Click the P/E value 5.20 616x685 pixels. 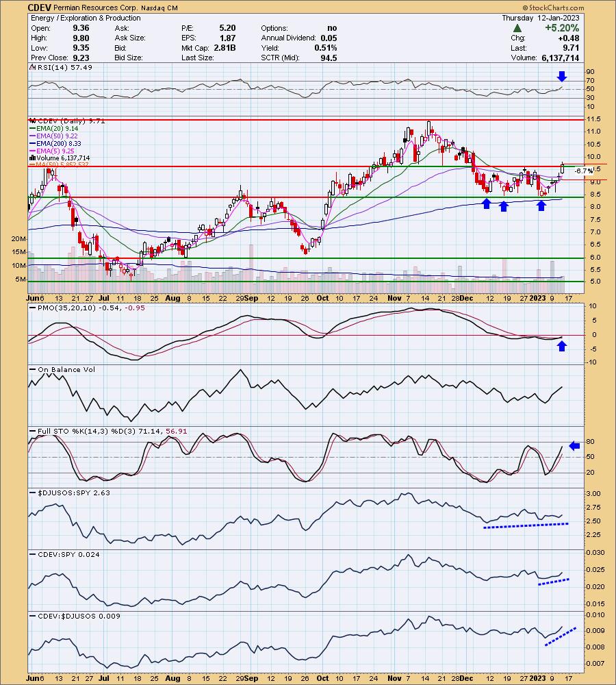click(227, 28)
